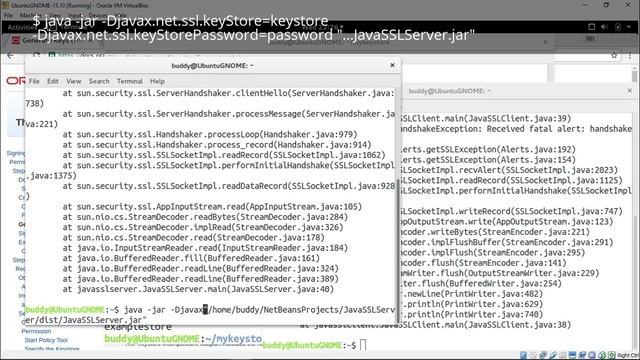Image resolution: width=640 pixels, height=360 pixels.
Task: Click the BufferedReader.fill(BufferedReader.java:161) line
Action: pos(191,258)
